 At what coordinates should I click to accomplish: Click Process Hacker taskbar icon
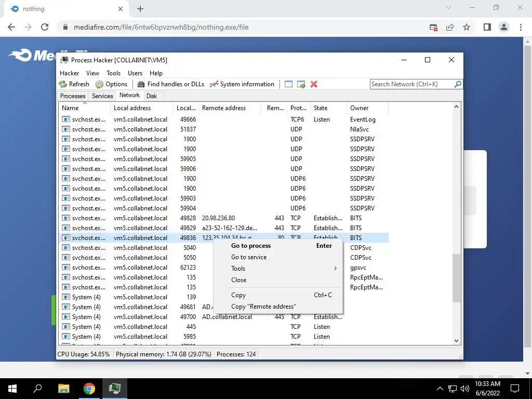[115, 389]
